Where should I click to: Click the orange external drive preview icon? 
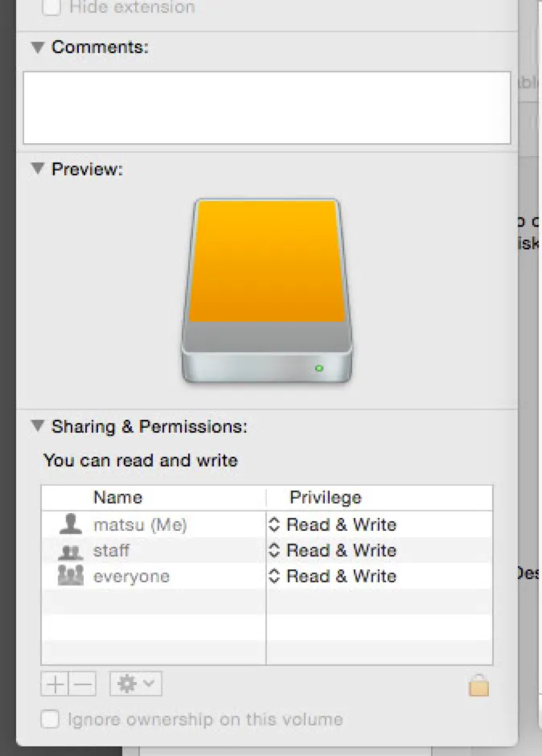(266, 291)
